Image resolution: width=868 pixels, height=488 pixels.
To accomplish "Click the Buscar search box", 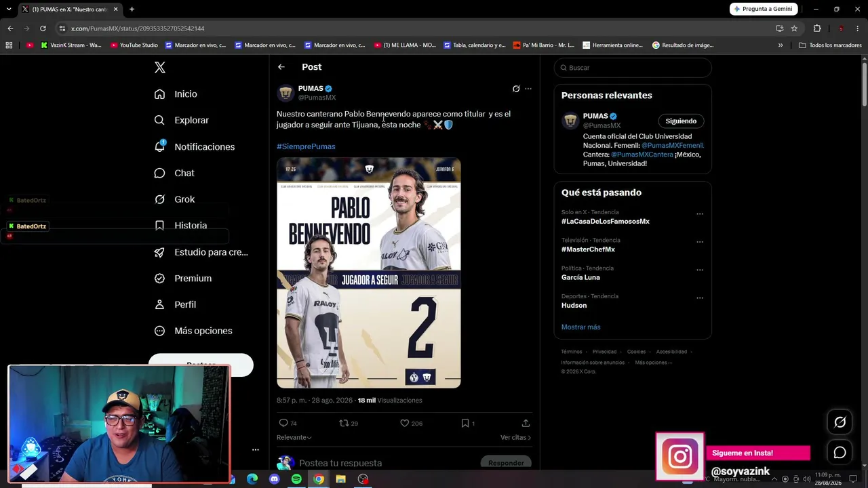I will coord(633,68).
